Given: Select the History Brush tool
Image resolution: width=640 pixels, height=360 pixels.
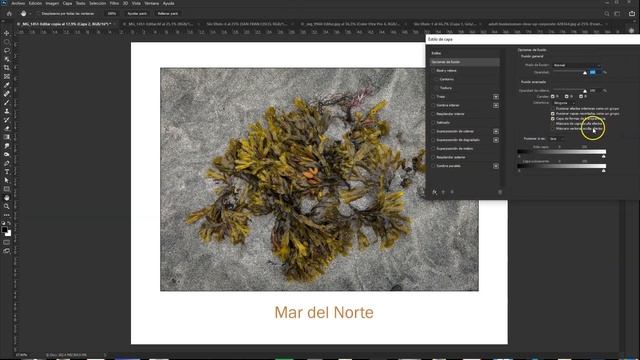Looking at the screenshot, I should click(7, 120).
